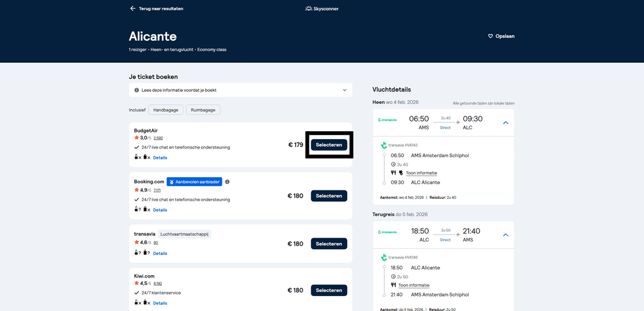Open Details link for Kiwi.com
This screenshot has height=311, width=644.
click(x=160, y=303)
